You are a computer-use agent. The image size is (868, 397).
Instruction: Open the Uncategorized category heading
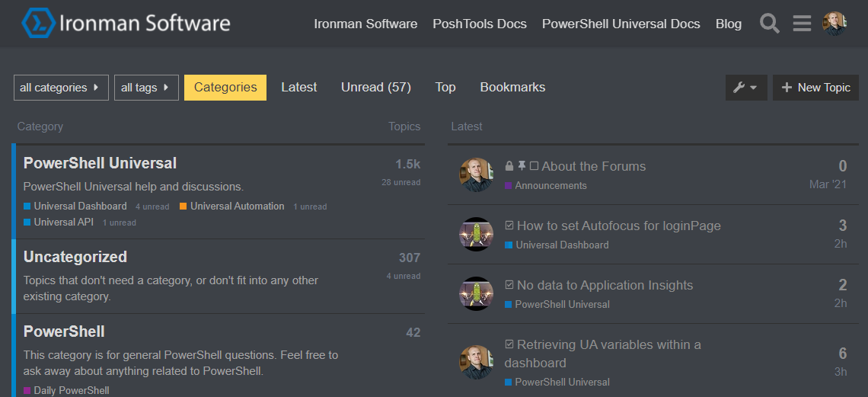[75, 257]
